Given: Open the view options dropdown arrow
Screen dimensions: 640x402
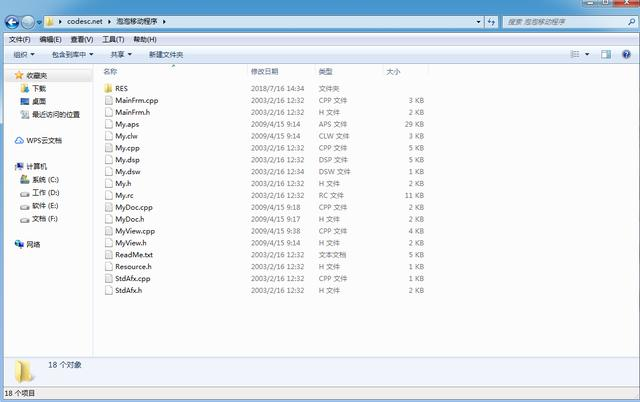Looking at the screenshot, I should [587, 54].
